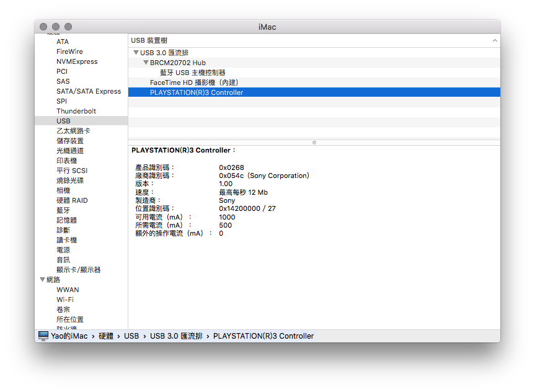This screenshot has height=392, width=535.
Task: Minimize the iMac window
Action: point(56,27)
